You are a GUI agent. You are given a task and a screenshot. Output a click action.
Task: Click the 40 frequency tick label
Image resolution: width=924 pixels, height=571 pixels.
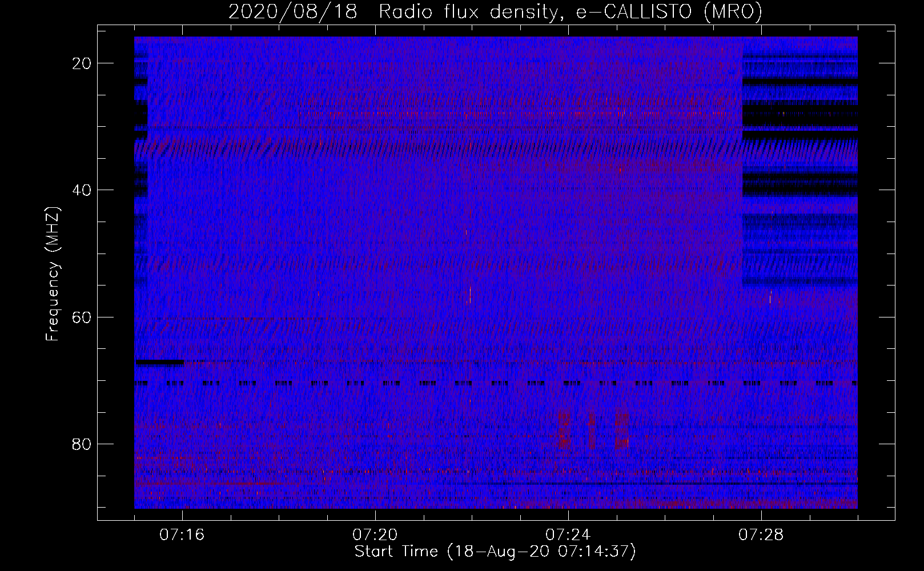[82, 190]
